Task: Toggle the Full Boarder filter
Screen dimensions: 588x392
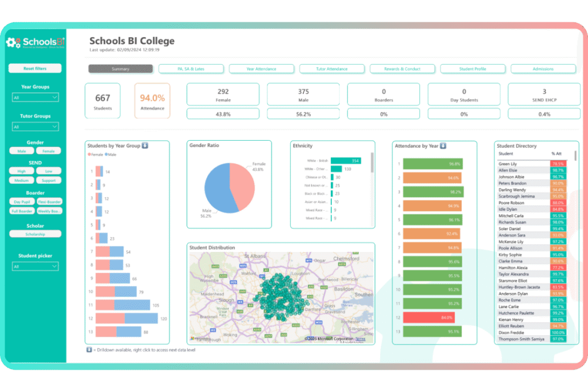Action: (x=22, y=211)
